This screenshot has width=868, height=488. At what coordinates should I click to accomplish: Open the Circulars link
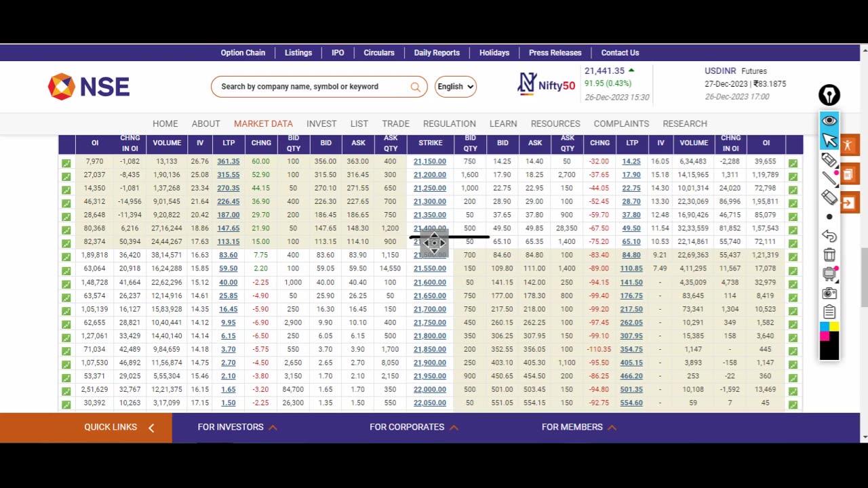(379, 53)
